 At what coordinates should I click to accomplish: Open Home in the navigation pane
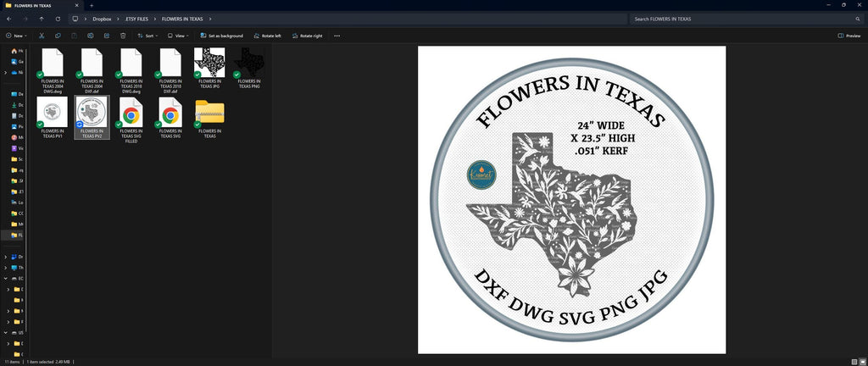[17, 51]
